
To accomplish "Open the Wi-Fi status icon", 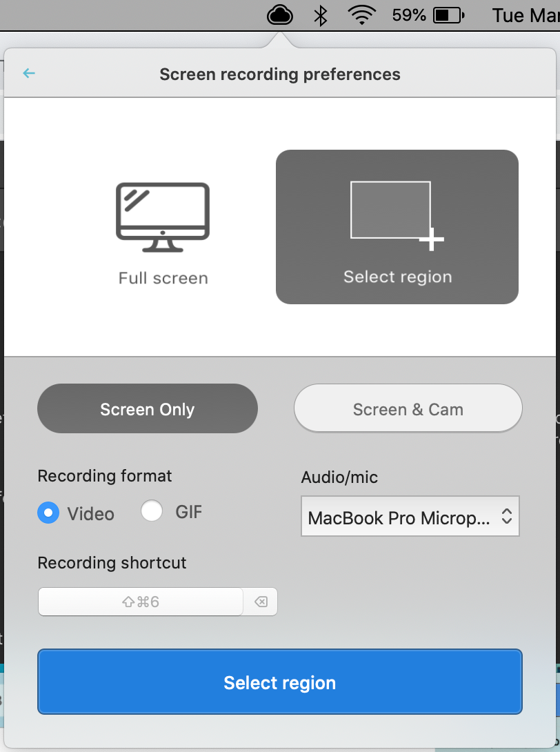I will [x=361, y=15].
